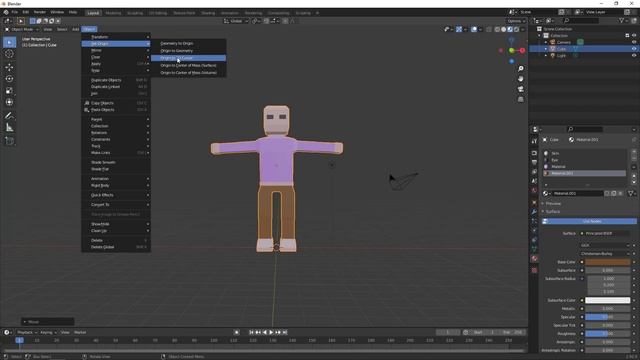640x360 pixels.
Task: Click the Blender logo menu icon
Action: click(x=6, y=12)
